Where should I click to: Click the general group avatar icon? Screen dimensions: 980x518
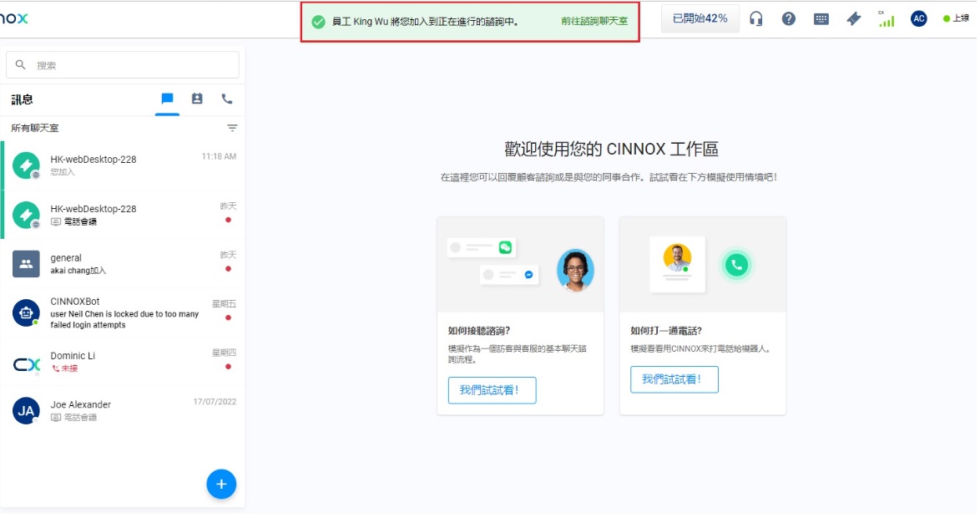coord(26,265)
